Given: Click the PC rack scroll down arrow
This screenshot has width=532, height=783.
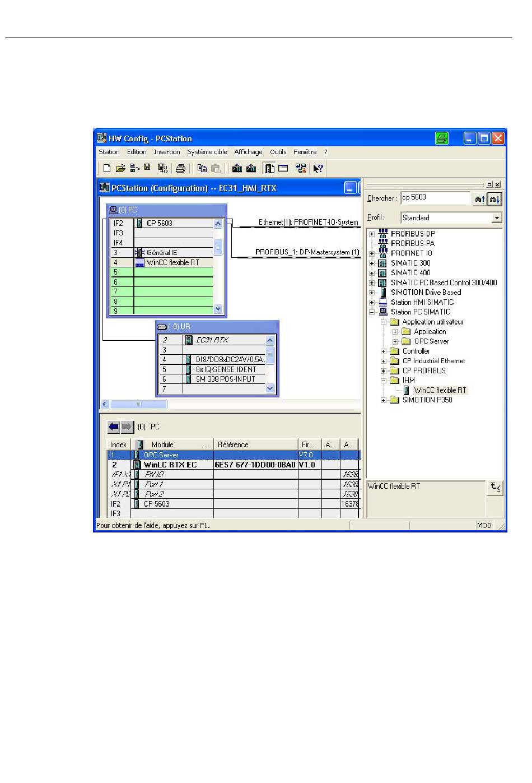Looking at the screenshot, I should [x=218, y=309].
